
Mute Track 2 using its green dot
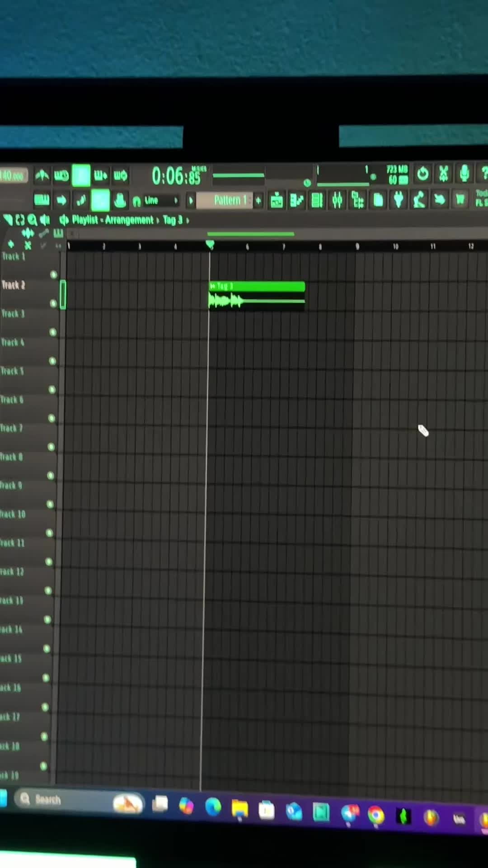[x=53, y=303]
